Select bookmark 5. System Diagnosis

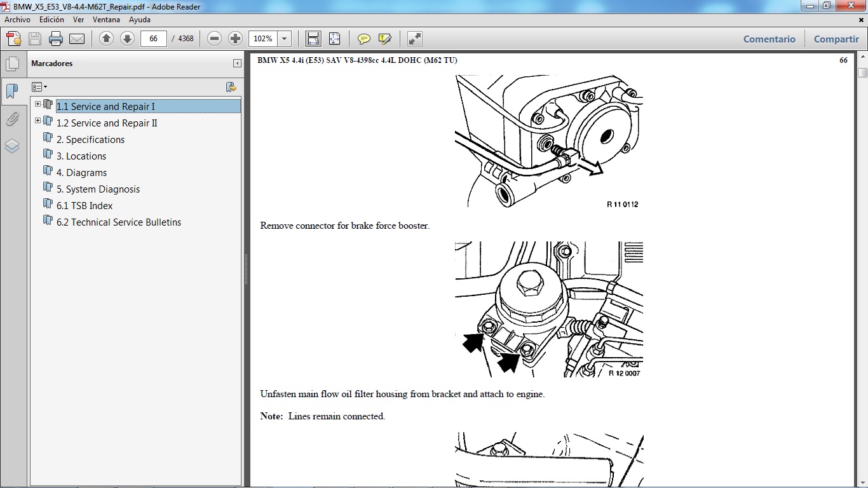98,189
